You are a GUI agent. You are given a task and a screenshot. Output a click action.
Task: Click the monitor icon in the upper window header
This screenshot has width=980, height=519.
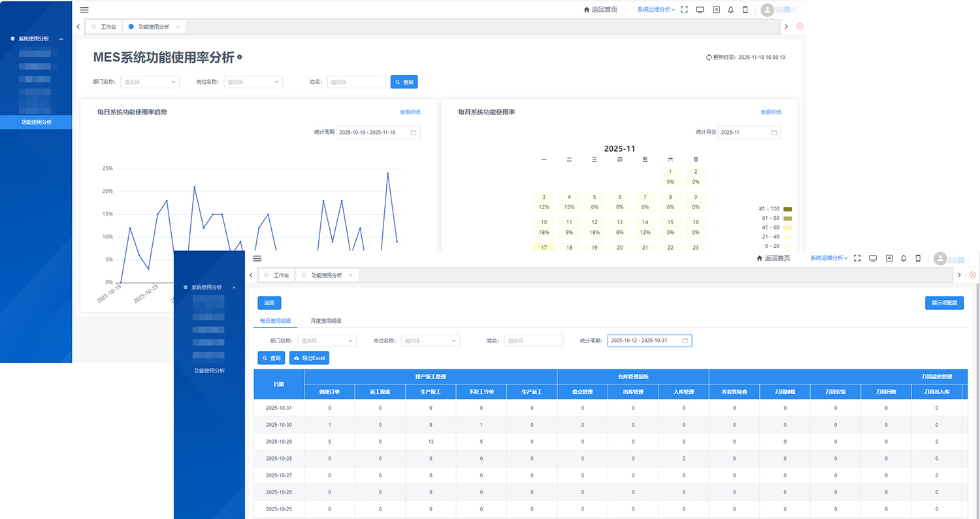700,10
